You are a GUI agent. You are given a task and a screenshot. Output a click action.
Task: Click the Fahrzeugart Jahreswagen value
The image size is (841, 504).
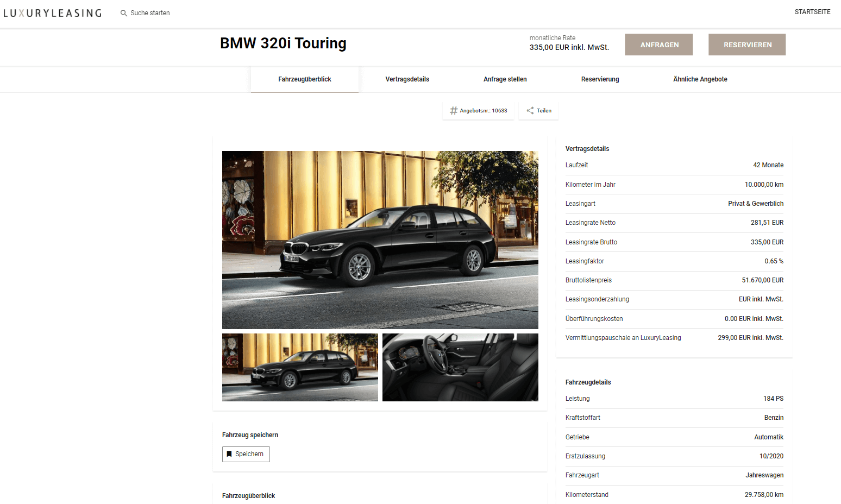[764, 475]
